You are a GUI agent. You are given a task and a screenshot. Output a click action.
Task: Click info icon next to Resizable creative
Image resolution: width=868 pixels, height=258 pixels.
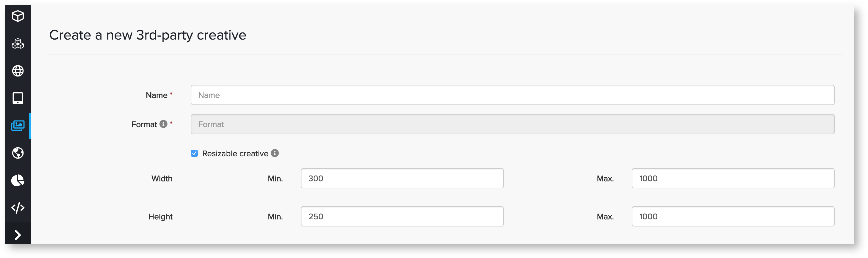(x=275, y=153)
